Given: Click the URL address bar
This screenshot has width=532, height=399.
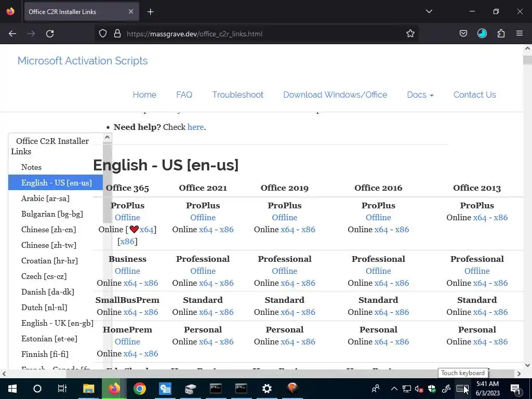Looking at the screenshot, I should pyautogui.click(x=256, y=34).
